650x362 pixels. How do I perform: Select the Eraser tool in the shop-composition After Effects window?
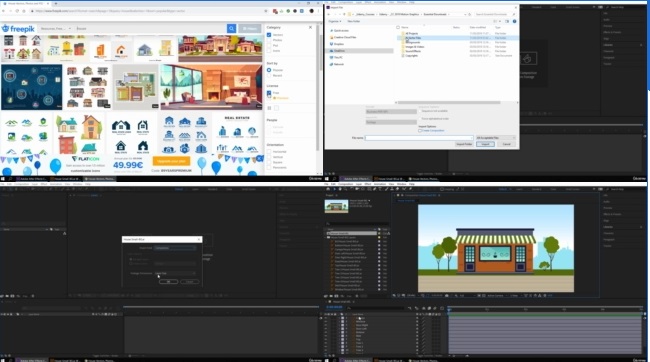[398, 189]
